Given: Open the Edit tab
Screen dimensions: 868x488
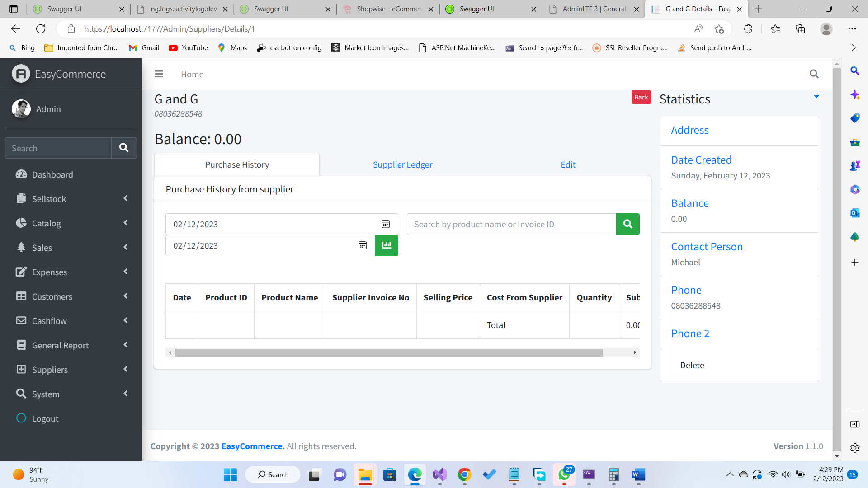Looking at the screenshot, I should 568,164.
